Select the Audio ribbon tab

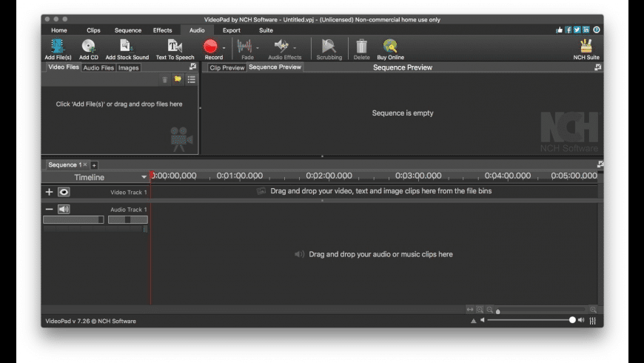click(197, 30)
